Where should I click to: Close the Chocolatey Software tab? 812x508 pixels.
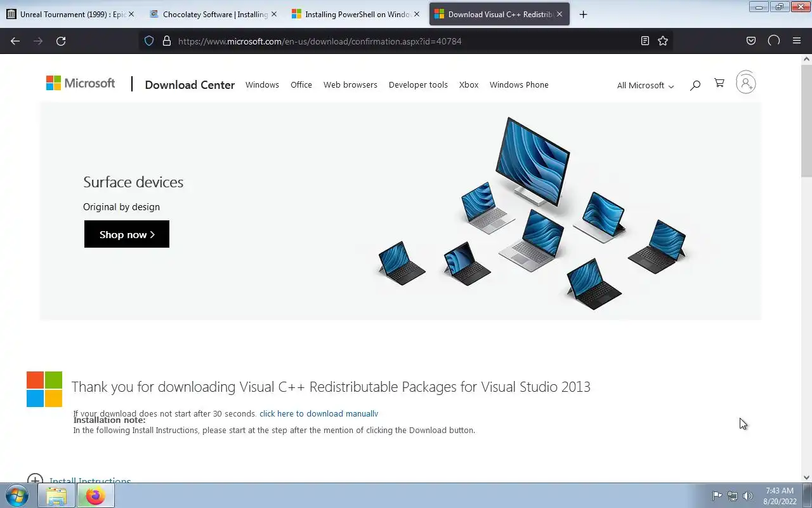(x=274, y=14)
